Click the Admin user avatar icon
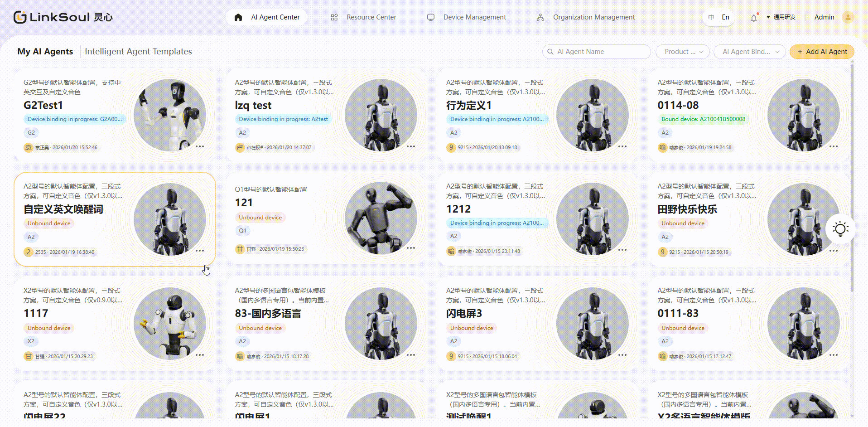This screenshot has width=868, height=427. pyautogui.click(x=848, y=17)
